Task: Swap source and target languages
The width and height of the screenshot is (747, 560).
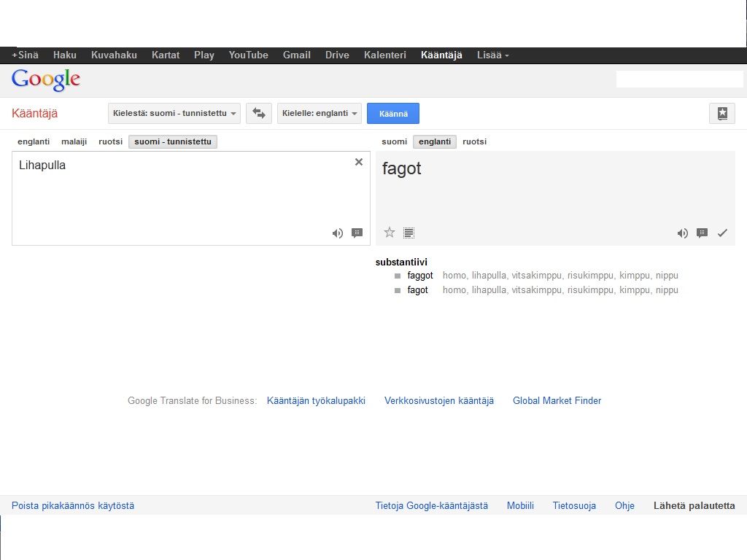Action: click(258, 113)
